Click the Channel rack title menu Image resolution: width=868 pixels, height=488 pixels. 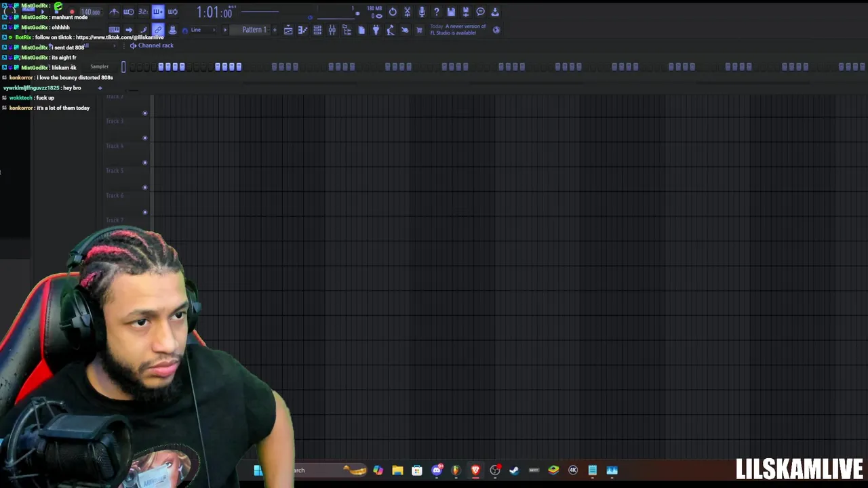[155, 45]
